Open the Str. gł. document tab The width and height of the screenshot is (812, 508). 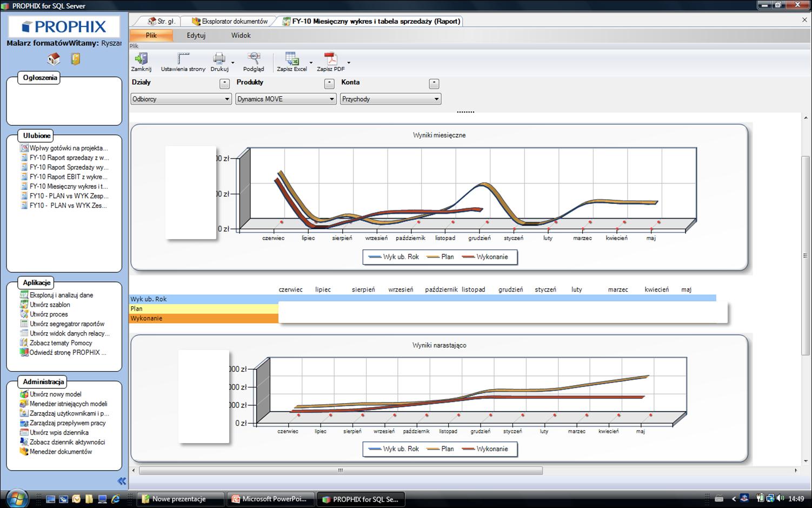(x=161, y=21)
